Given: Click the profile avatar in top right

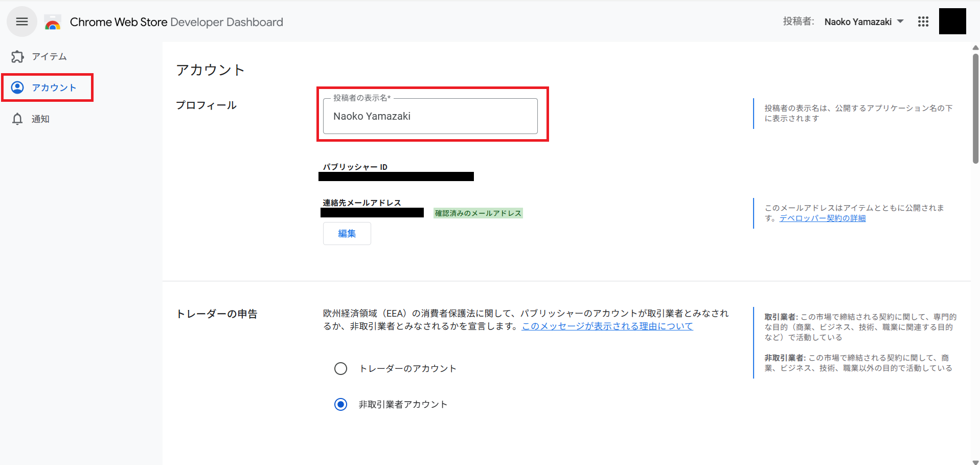Looking at the screenshot, I should [952, 21].
